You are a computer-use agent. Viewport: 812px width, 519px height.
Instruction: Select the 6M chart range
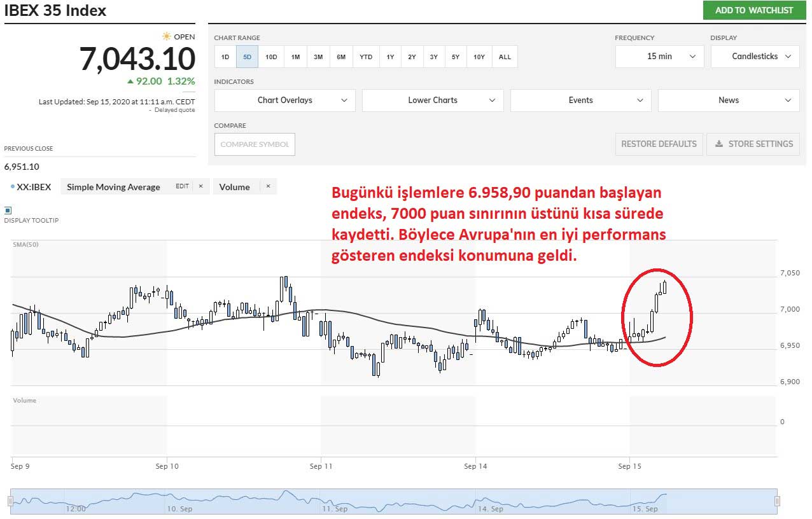(x=341, y=57)
